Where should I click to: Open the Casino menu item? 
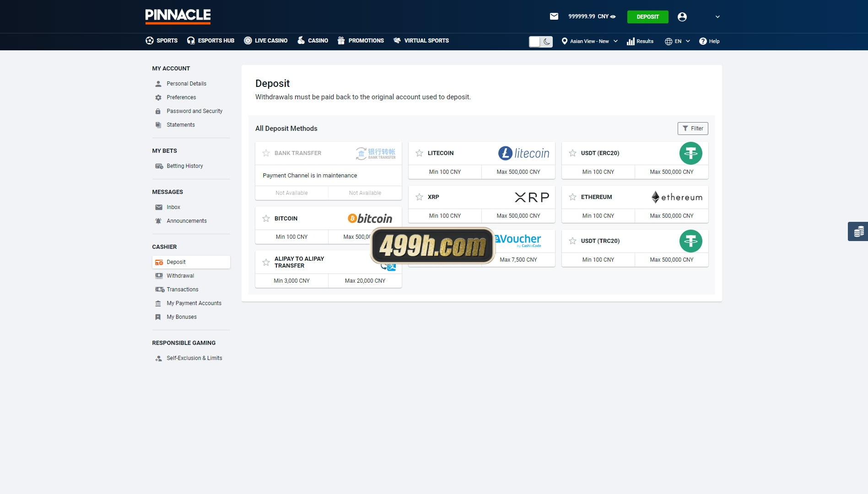point(313,41)
